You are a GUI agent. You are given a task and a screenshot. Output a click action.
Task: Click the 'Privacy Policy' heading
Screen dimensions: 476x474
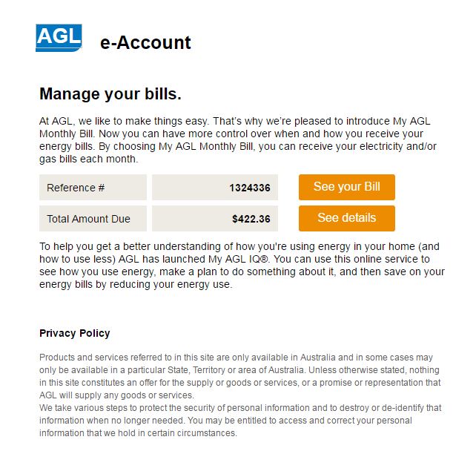coord(74,333)
